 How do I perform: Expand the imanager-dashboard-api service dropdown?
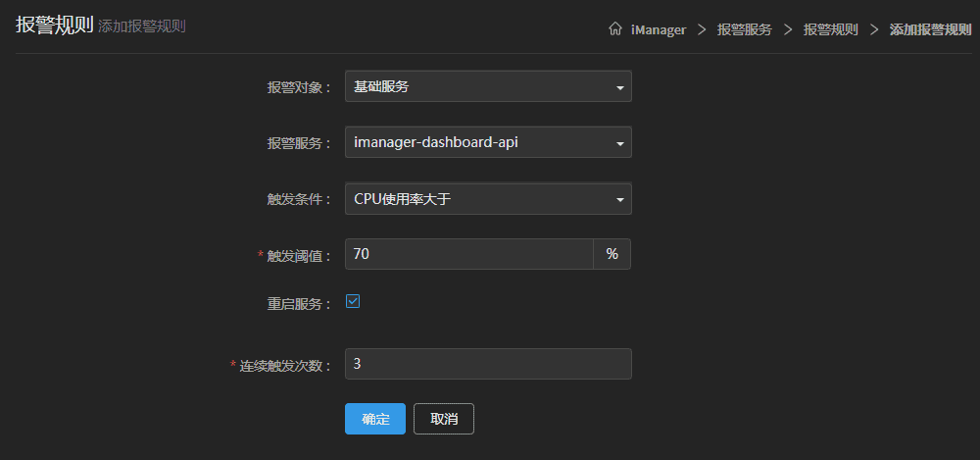tap(487, 142)
